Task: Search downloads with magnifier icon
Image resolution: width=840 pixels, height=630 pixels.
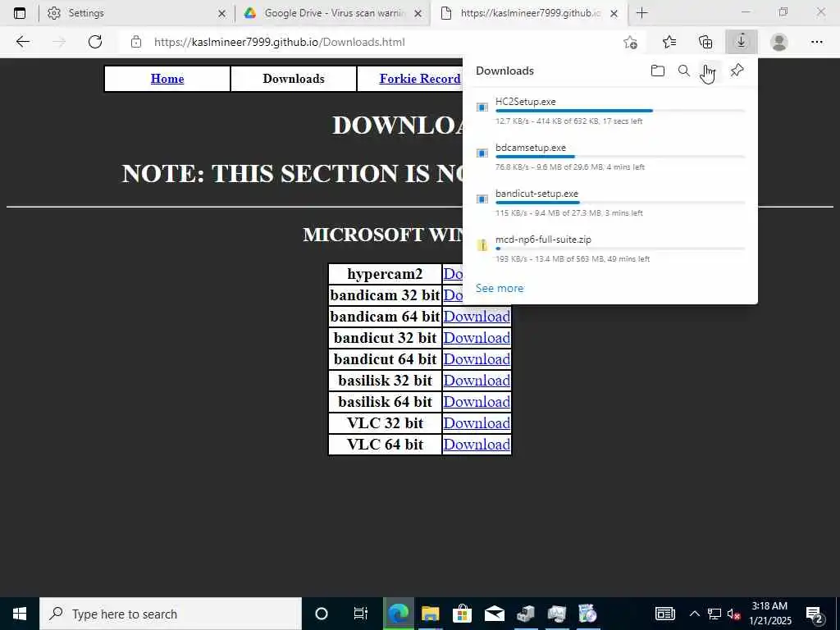Action: (x=683, y=71)
